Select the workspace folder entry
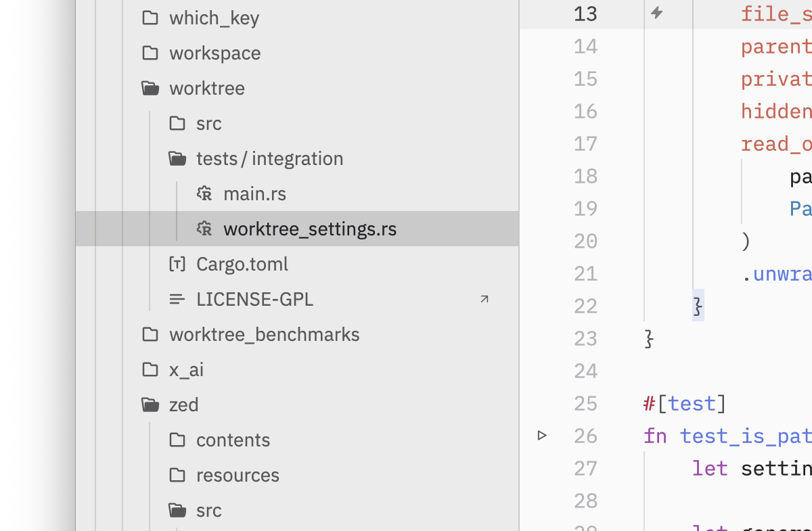 pos(215,53)
